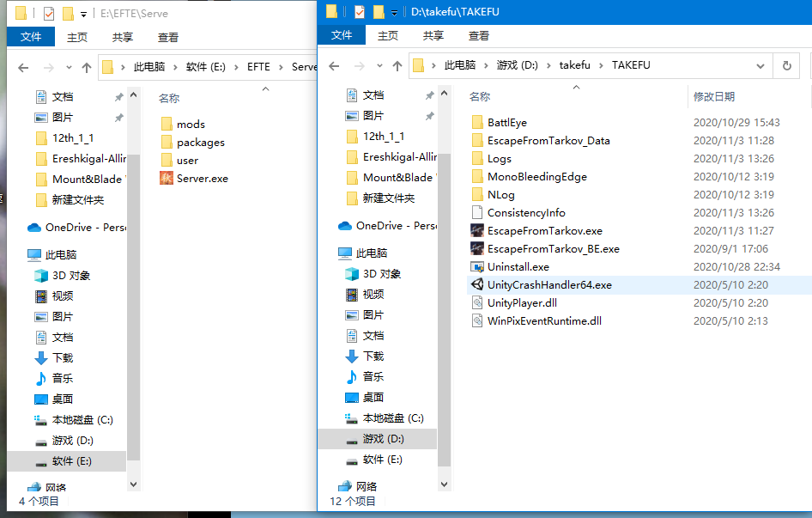The height and width of the screenshot is (518, 812).
Task: Select 软件 (E:) drive in the EFTE sidebar
Action: (67, 461)
